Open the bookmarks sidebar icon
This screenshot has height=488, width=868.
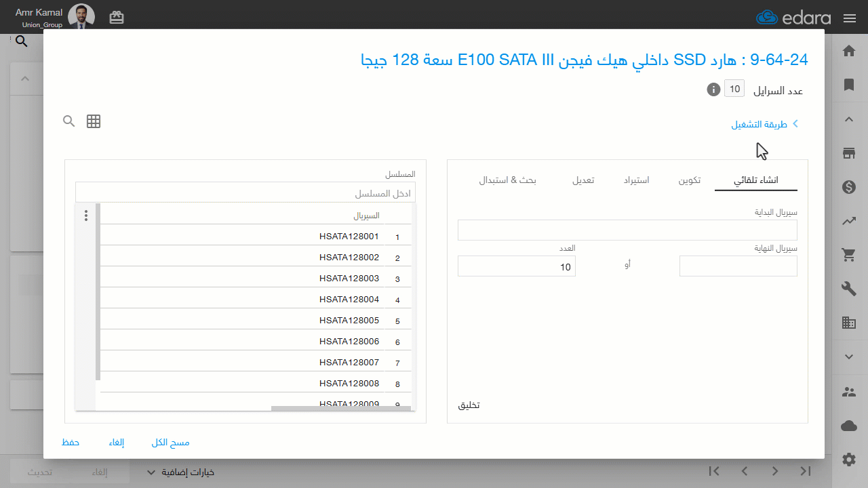tap(848, 85)
